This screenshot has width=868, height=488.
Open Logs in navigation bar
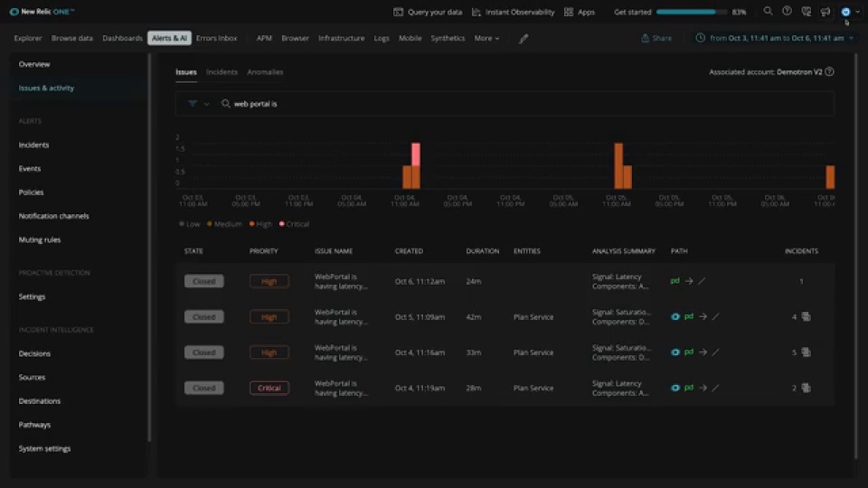pyautogui.click(x=382, y=38)
